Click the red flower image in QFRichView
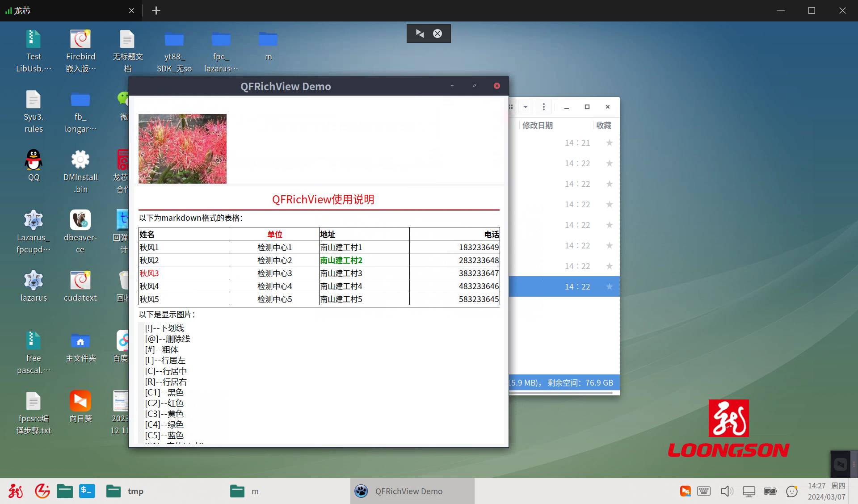 [182, 148]
